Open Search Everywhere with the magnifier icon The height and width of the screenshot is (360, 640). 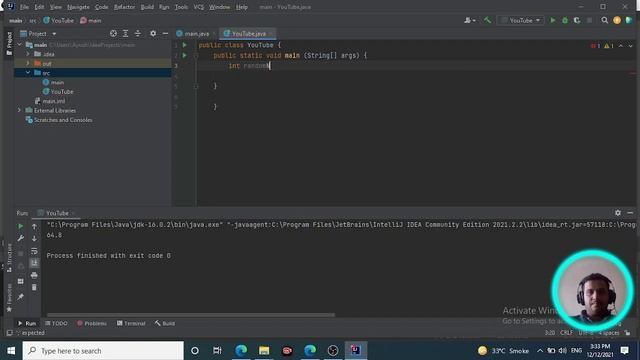pos(604,20)
